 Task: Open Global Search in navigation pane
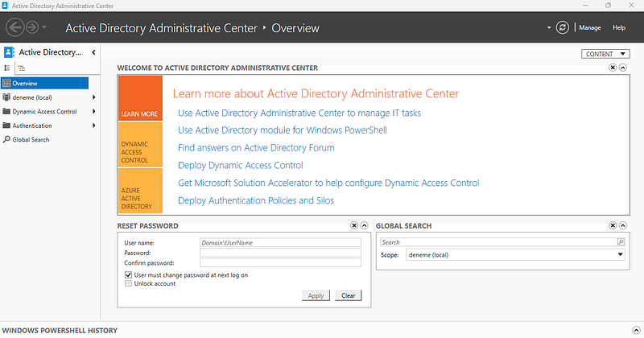click(x=31, y=140)
